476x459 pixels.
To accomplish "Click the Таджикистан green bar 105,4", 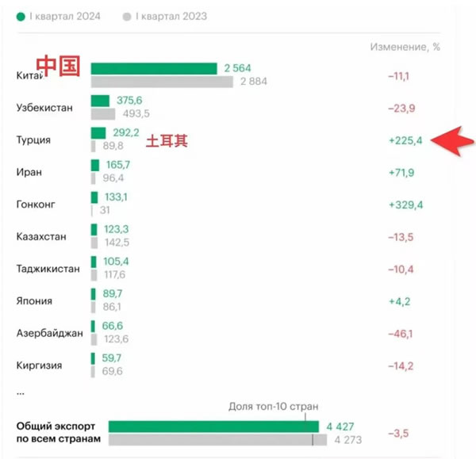I will (94, 262).
